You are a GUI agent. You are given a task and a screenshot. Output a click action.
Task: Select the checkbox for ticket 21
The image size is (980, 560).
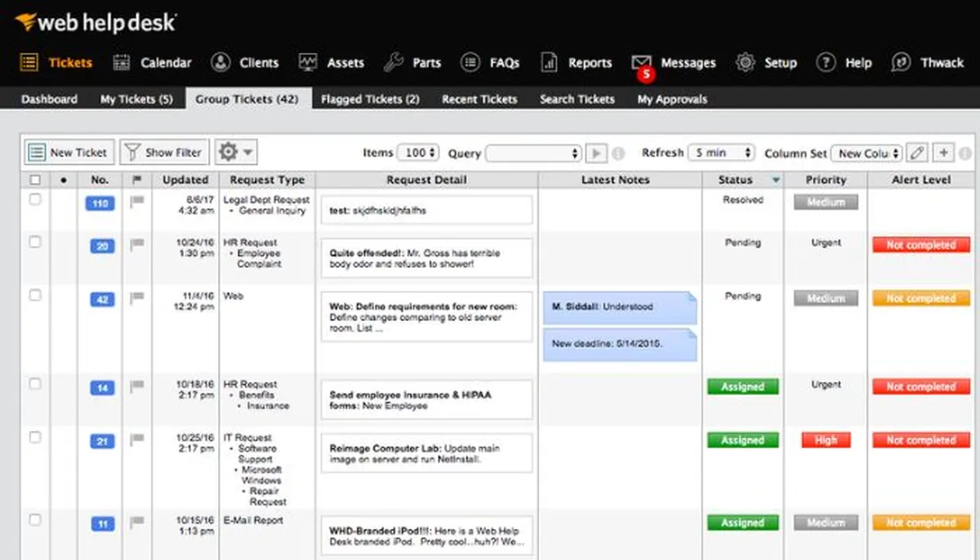coord(34,438)
